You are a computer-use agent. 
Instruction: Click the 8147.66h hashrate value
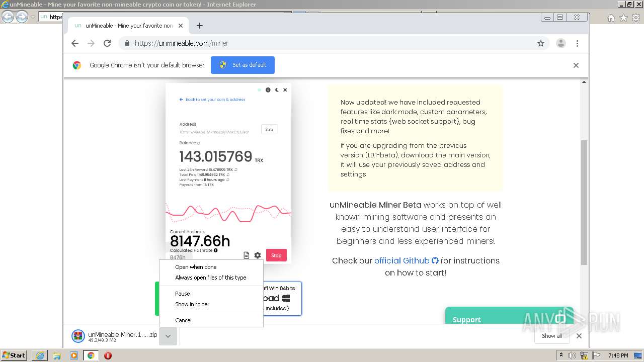[200, 241]
